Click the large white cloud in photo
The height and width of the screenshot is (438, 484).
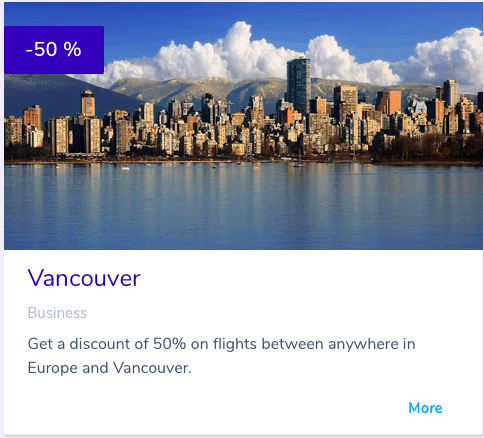(233, 55)
